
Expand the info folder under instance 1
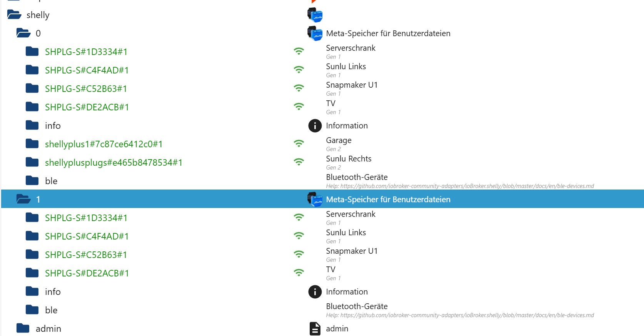32,291
